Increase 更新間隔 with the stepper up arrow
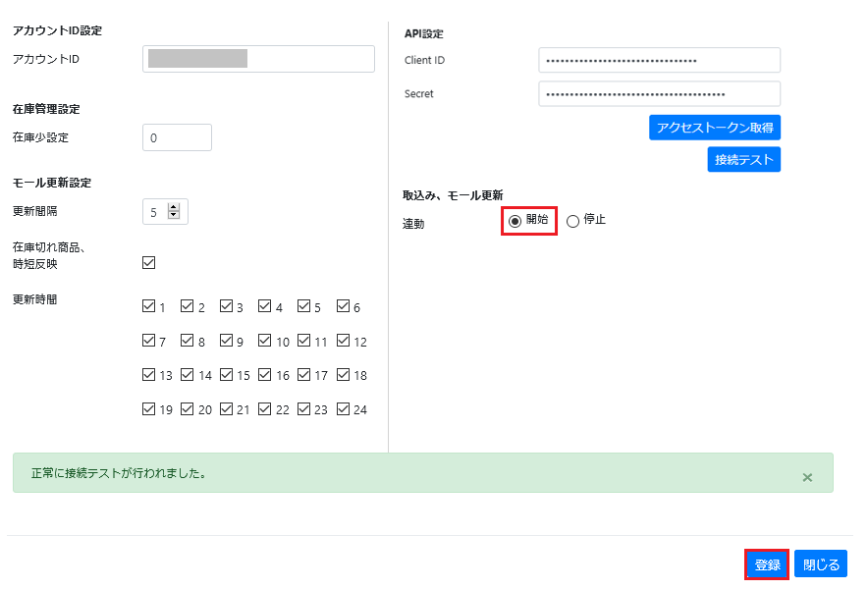Screen dimensions: 868x590 pyautogui.click(x=174, y=207)
